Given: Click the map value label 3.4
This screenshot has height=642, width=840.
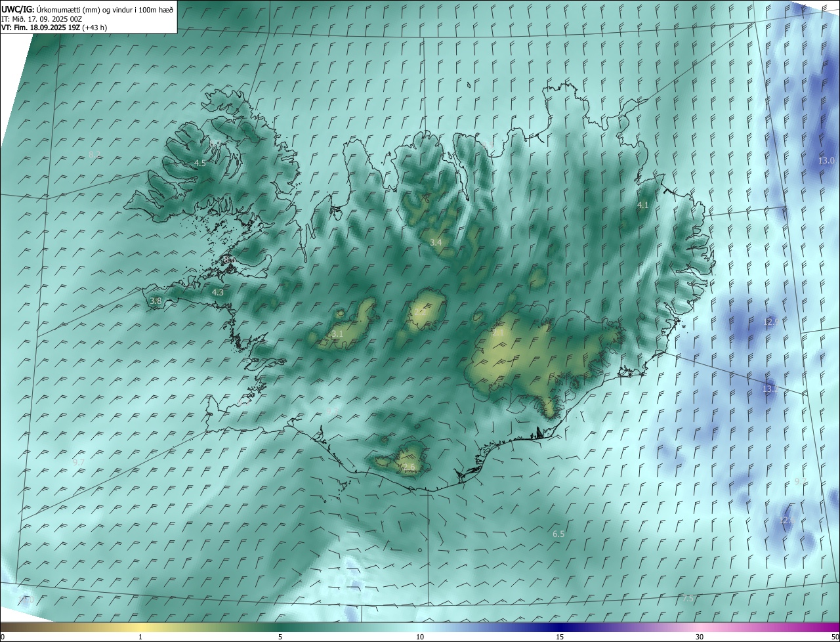Looking at the screenshot, I should click(436, 243).
